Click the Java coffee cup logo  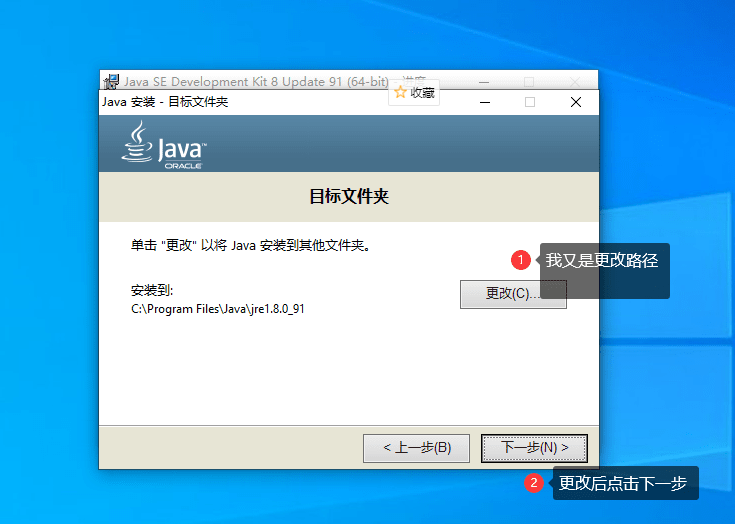[138, 143]
